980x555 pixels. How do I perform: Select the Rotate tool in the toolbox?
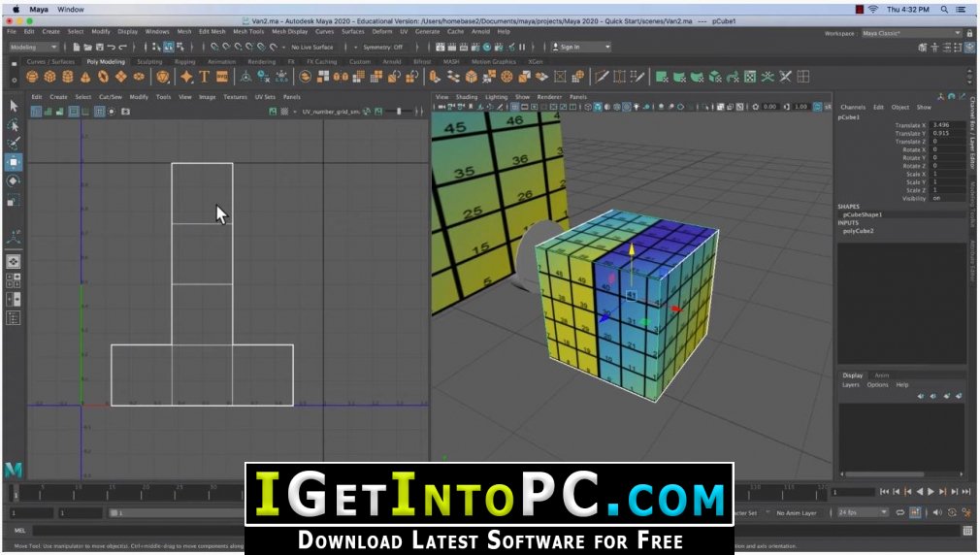(14, 181)
